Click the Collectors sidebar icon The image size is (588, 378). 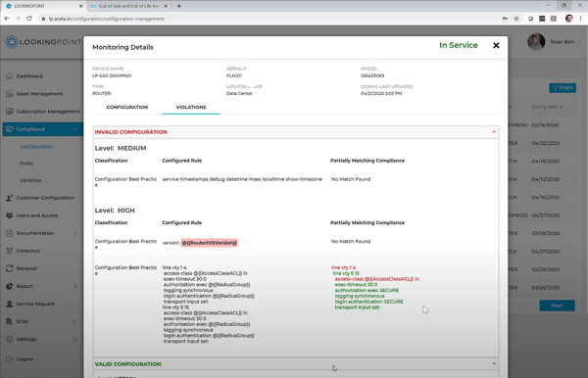coord(10,251)
